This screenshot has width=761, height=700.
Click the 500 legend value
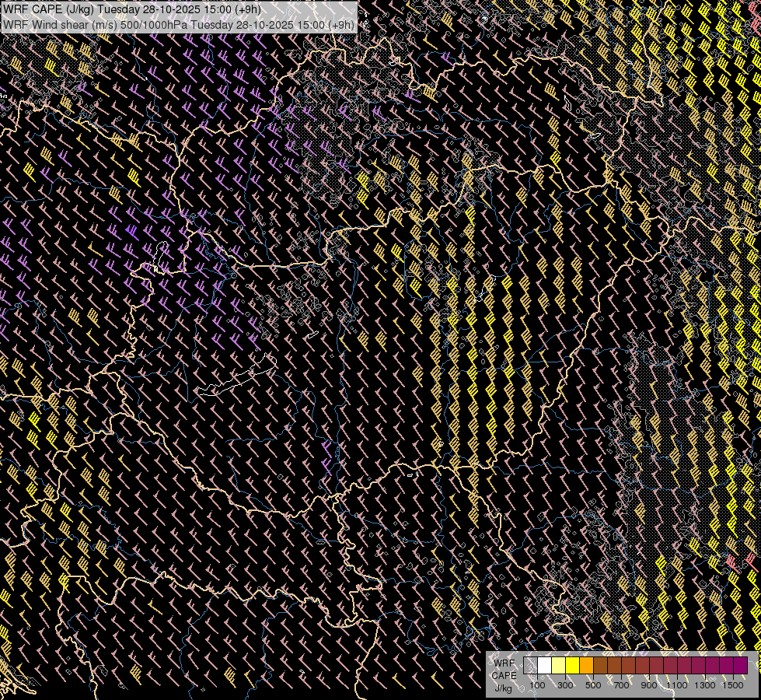coord(593,685)
